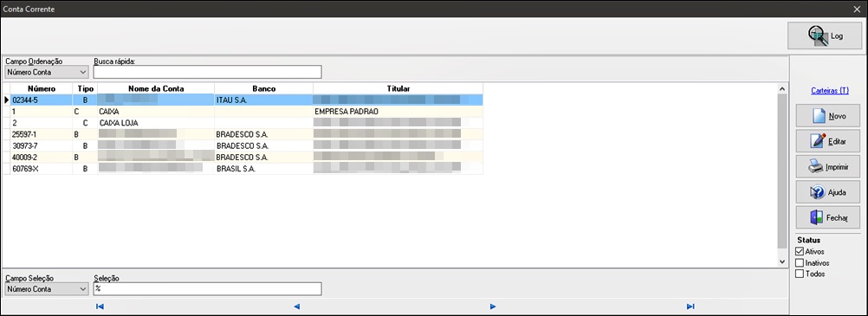This screenshot has width=868, height=316.
Task: Check the Todos status checkbox
Action: (799, 274)
